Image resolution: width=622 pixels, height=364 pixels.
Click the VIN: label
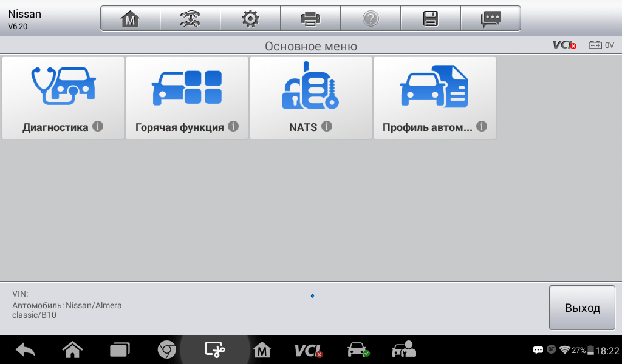coord(20,294)
